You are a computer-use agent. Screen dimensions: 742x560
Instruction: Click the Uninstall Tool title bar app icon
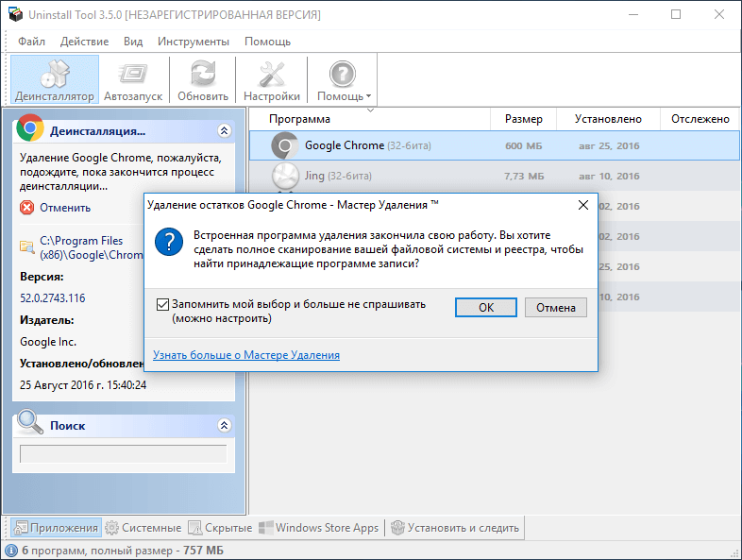point(15,14)
